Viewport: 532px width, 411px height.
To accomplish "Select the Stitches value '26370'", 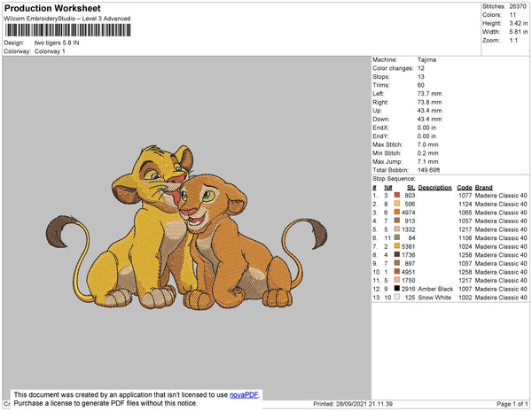I will pos(518,6).
